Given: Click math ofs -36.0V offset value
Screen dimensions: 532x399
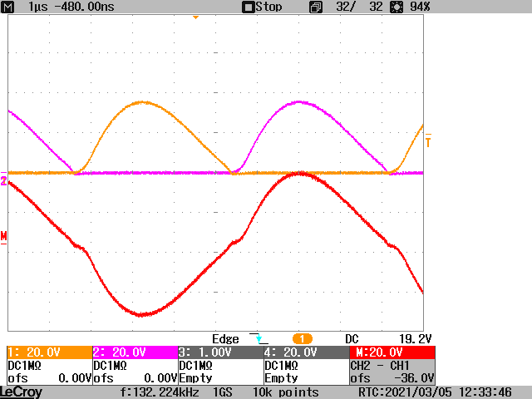Looking at the screenshot, I should point(392,378).
